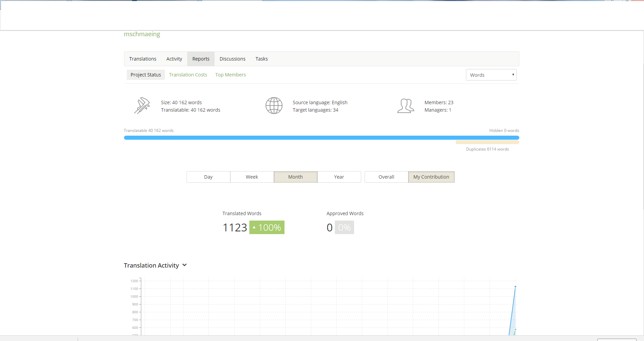Expand the Translation Activity chevron
This screenshot has height=341, width=644.
point(184,265)
